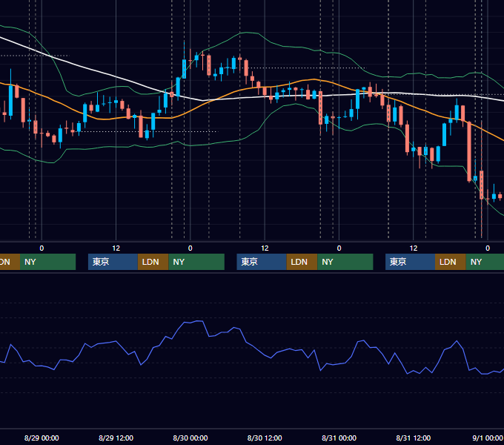Click the 8/29 00:00 date label

coord(42,438)
